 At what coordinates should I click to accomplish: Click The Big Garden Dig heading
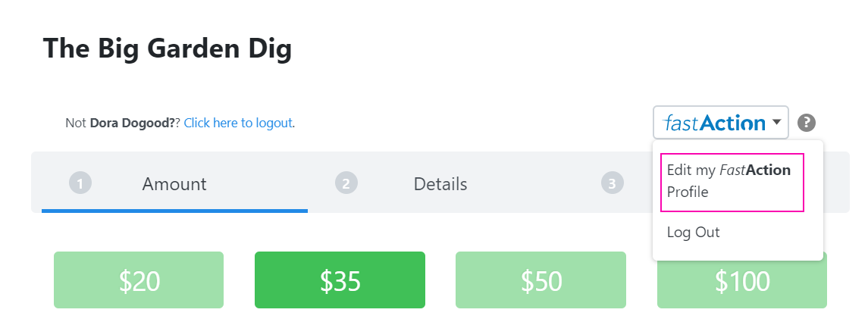tap(168, 48)
